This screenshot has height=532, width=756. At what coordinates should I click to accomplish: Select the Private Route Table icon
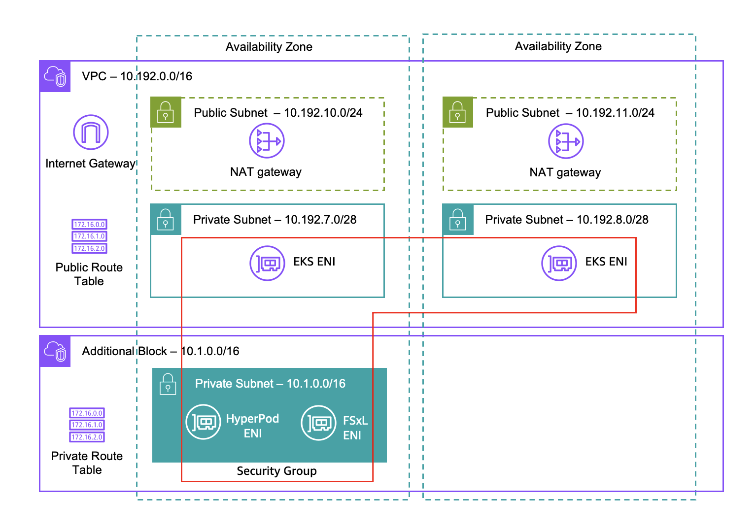[x=87, y=425]
